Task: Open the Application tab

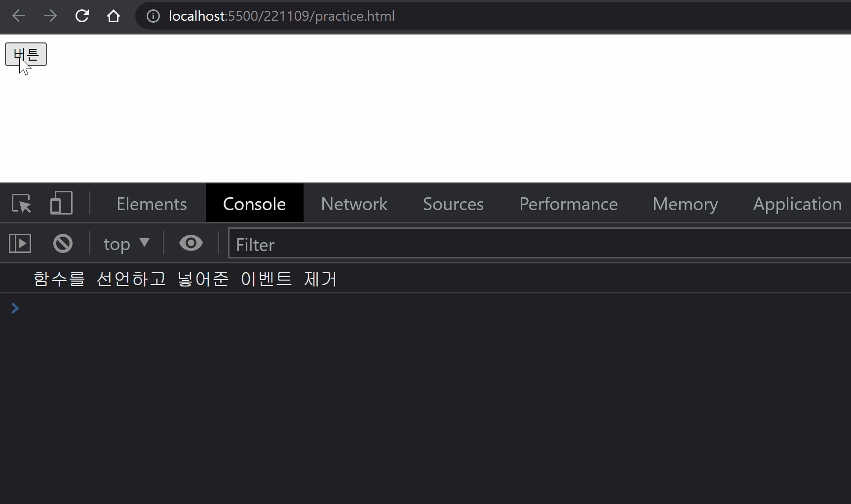Action: click(x=797, y=204)
